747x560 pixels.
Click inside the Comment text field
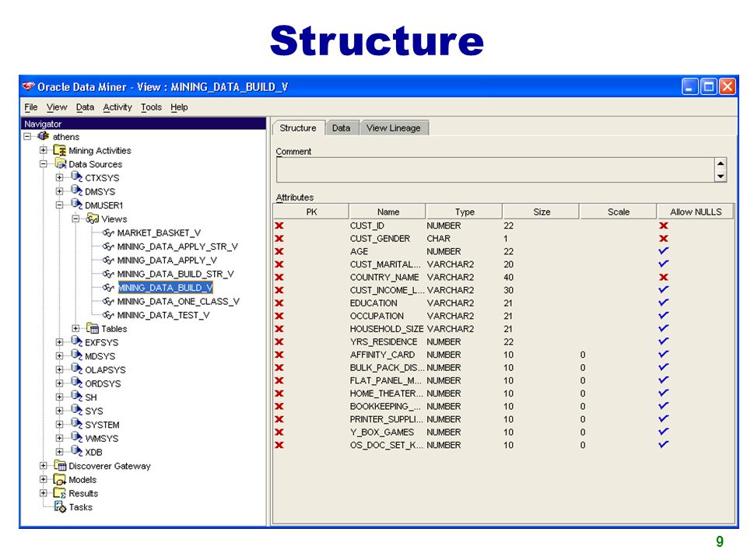[x=496, y=170]
